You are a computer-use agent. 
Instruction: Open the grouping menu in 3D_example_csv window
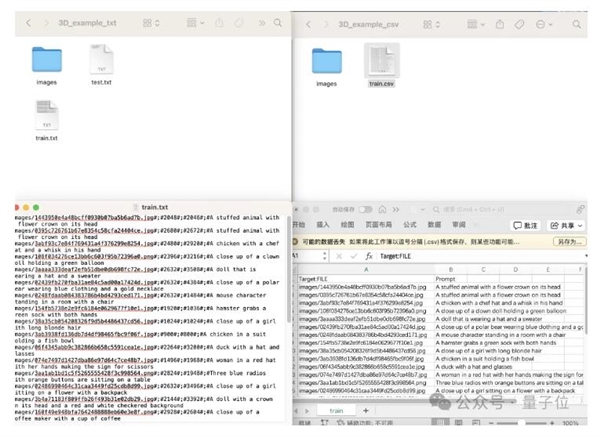[x=476, y=24]
